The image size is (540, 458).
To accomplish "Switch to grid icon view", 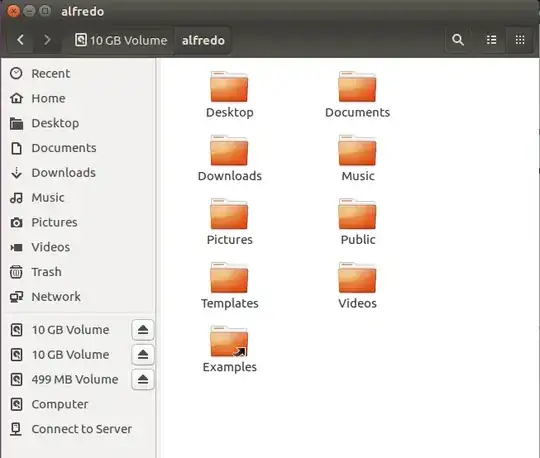I will point(520,40).
